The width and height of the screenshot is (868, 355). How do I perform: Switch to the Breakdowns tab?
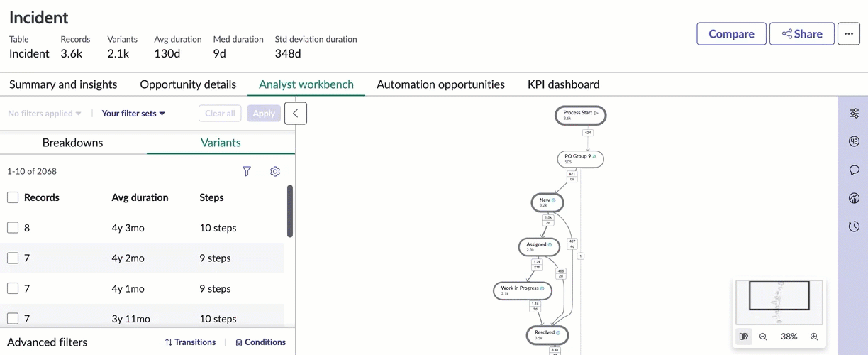click(72, 143)
